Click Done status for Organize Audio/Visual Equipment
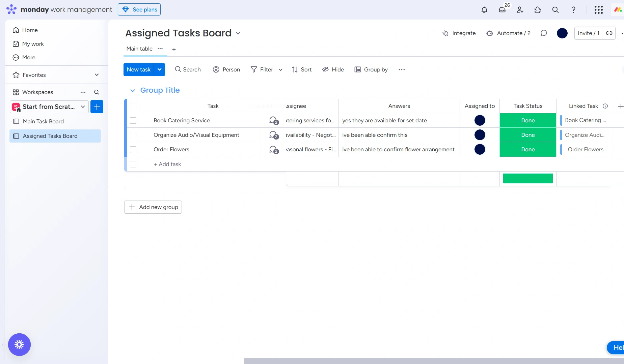This screenshot has height=364, width=624. (528, 135)
